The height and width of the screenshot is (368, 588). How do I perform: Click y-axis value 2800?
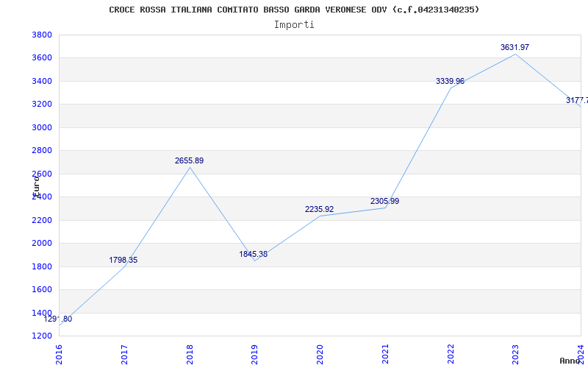point(42,151)
